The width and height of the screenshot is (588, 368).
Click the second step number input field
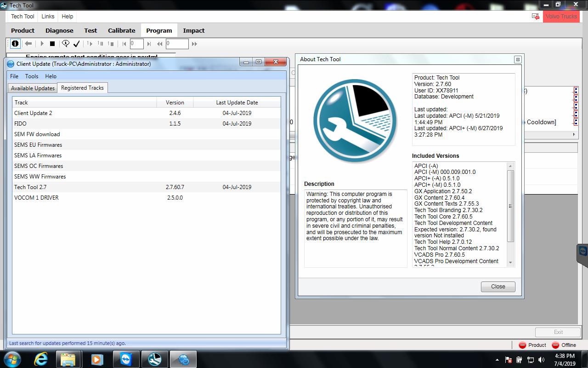(177, 44)
